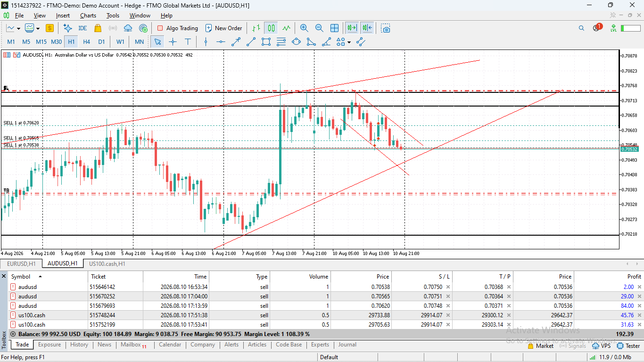
Task: Expand the chart type dropdown arrow
Action: [18, 28]
